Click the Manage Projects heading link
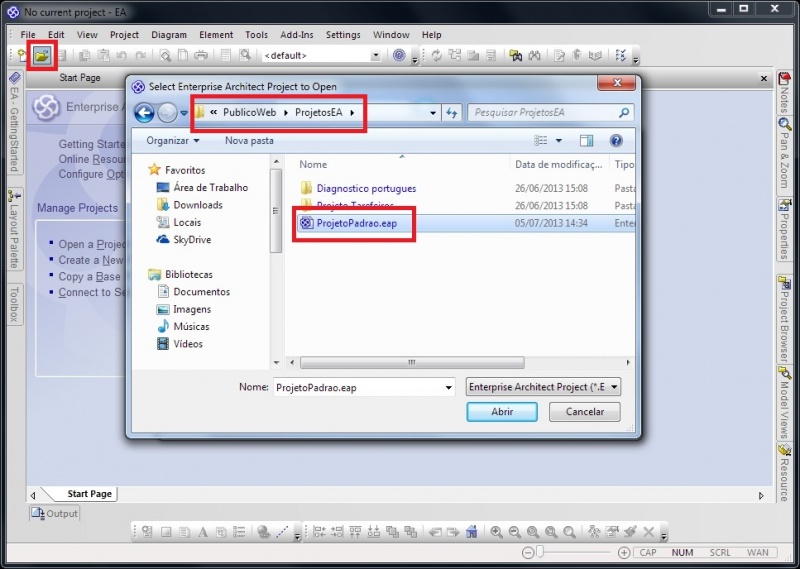The width and height of the screenshot is (800, 569). pos(78,208)
